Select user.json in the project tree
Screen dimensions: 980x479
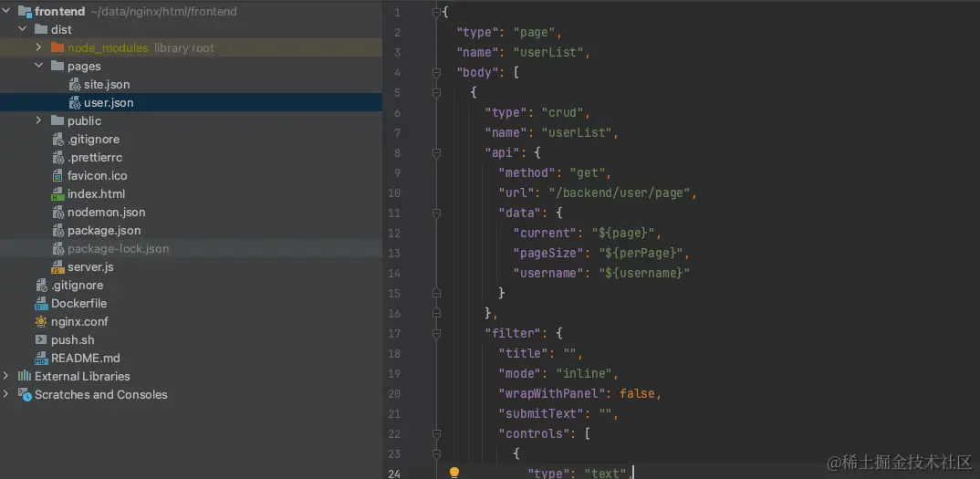point(109,102)
